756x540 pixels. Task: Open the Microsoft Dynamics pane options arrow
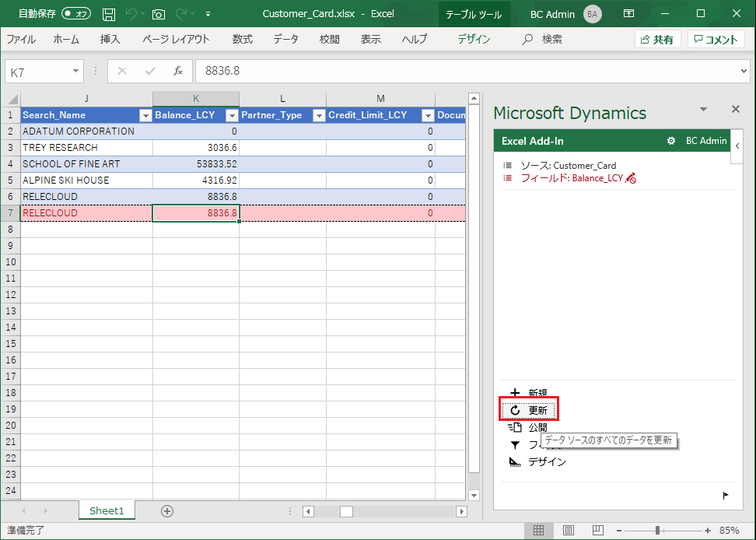[703, 109]
